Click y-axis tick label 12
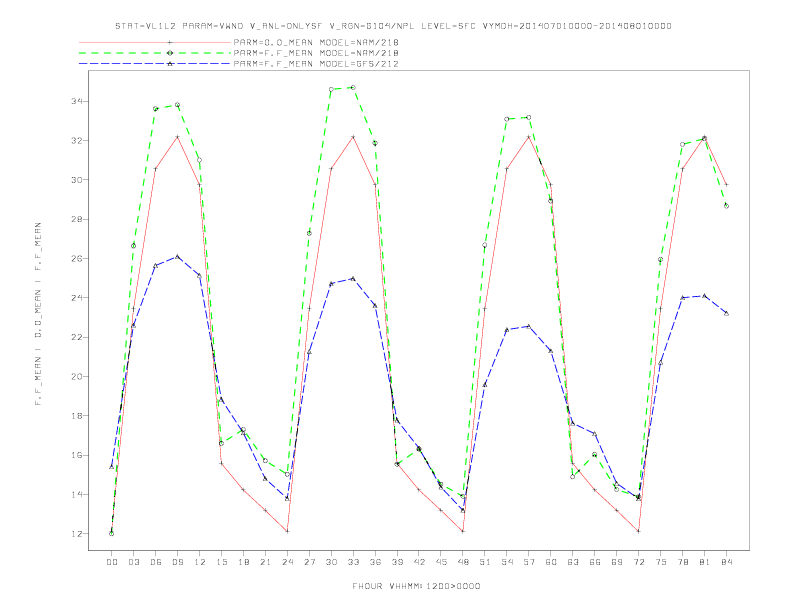The width and height of the screenshot is (792, 612). tap(77, 534)
